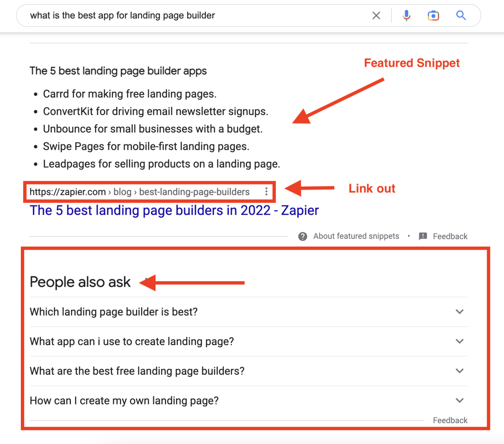Clear the search query with X icon
The height and width of the screenshot is (444, 504).
[376, 15]
